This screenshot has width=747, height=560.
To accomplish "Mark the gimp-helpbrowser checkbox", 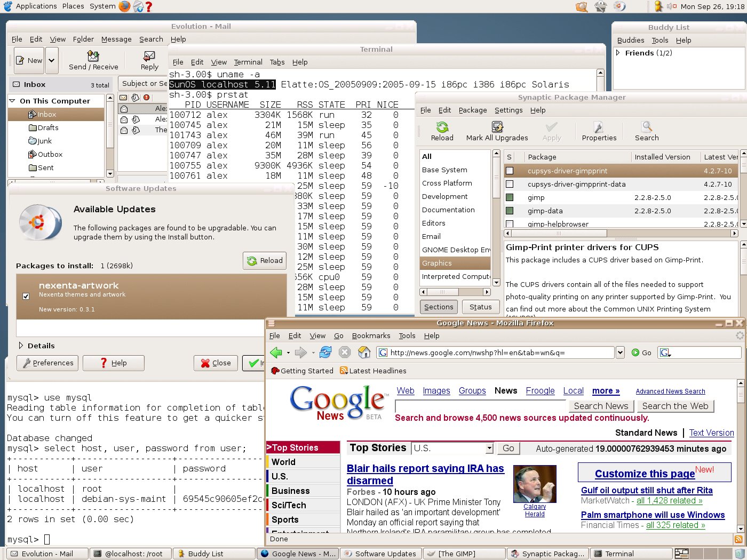I will [x=510, y=224].
